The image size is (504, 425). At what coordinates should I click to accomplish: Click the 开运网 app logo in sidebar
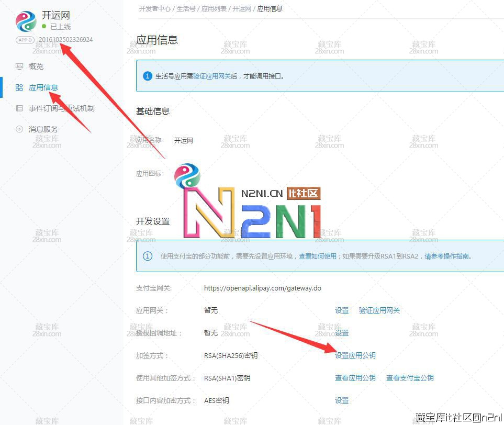point(26,21)
